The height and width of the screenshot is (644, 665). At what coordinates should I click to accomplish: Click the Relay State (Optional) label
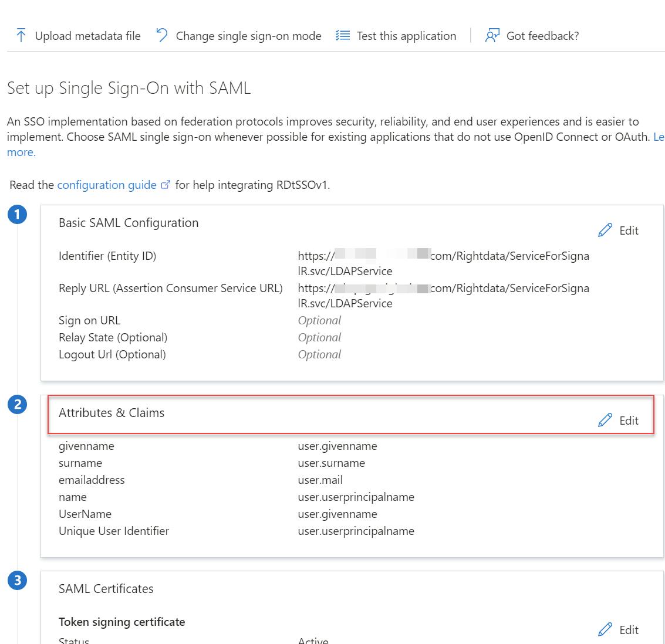click(113, 338)
